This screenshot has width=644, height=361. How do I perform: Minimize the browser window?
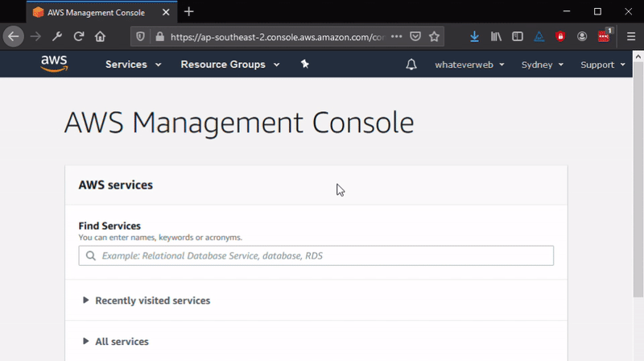pyautogui.click(x=567, y=11)
